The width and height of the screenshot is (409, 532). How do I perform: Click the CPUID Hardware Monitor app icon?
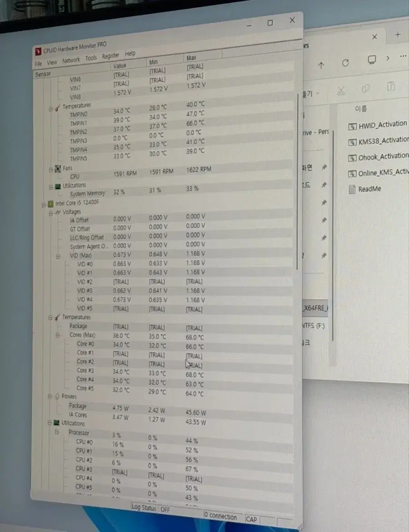point(38,51)
